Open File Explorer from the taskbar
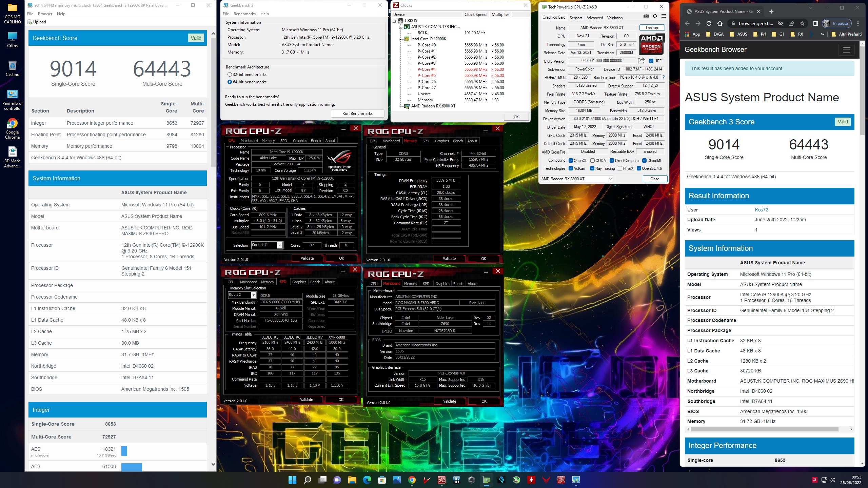 (x=352, y=480)
